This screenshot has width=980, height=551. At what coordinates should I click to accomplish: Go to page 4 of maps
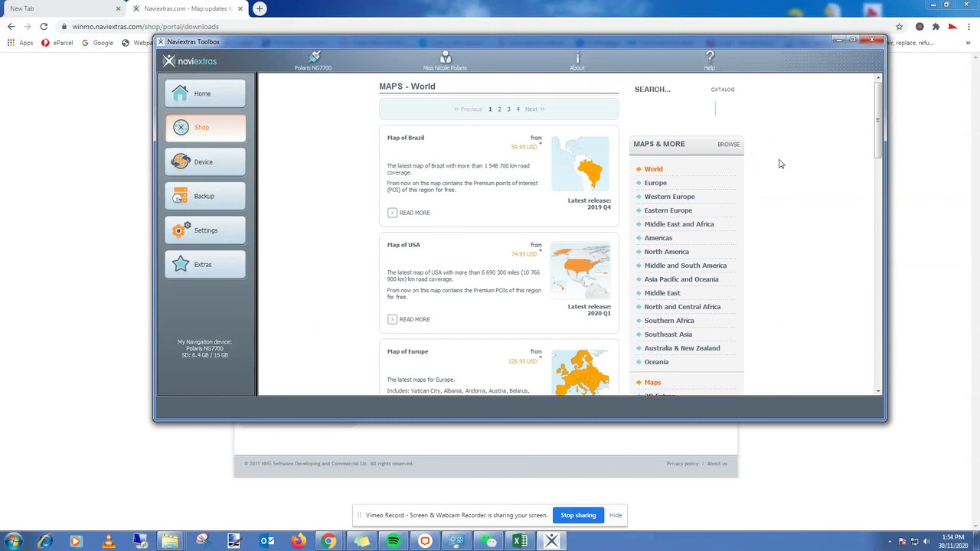click(x=518, y=109)
